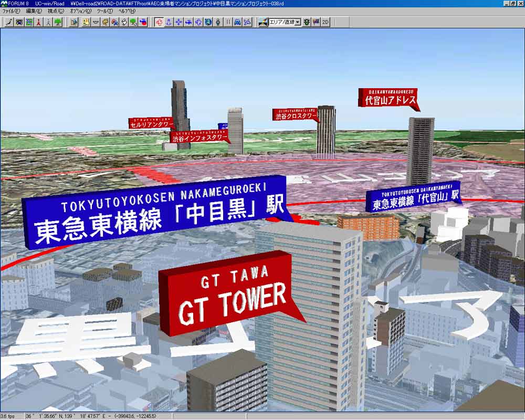The width and height of the screenshot is (525, 420).
Task: Click the building-with-arrow toolbar icon
Action: 75,23
